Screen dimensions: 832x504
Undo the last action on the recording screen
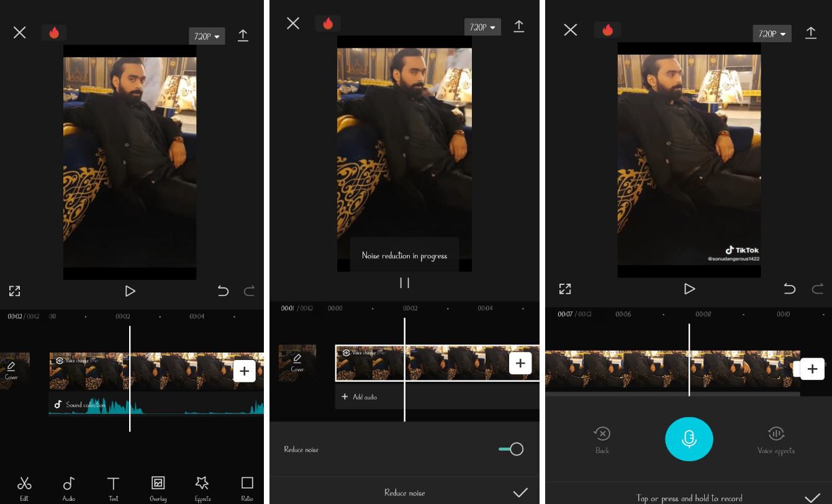click(790, 289)
